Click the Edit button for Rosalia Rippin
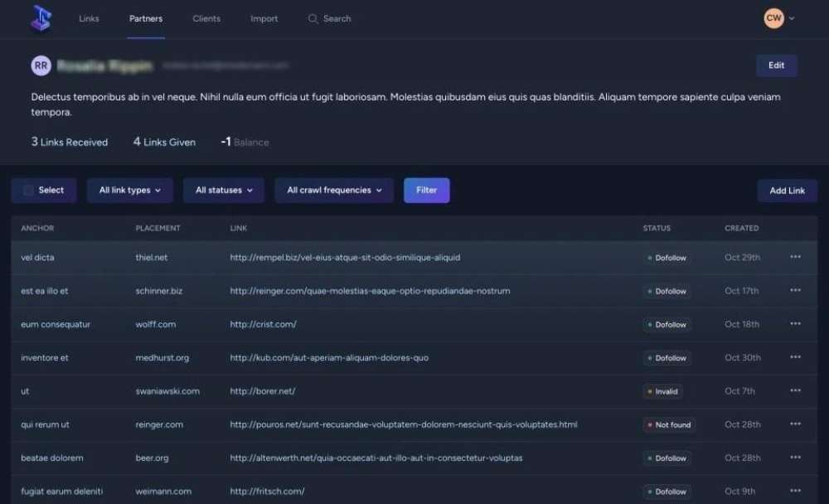The height and width of the screenshot is (504, 829). click(x=776, y=65)
